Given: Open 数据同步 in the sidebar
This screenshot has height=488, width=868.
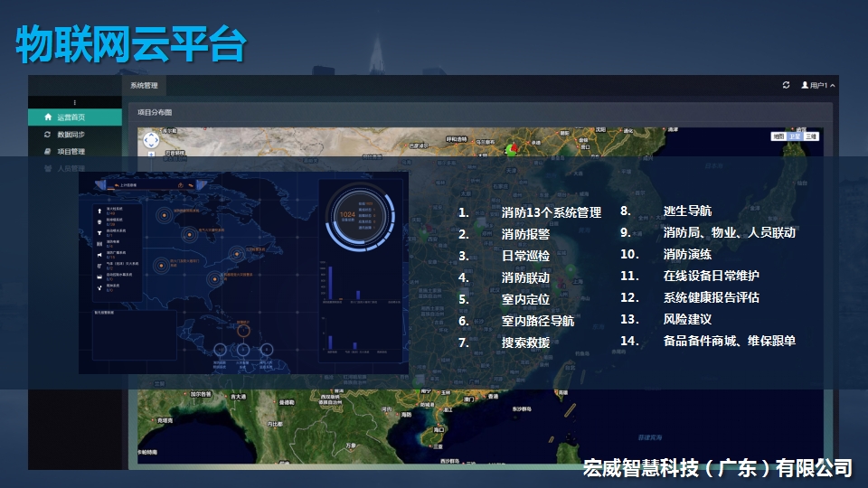Looking at the screenshot, I should [75, 135].
